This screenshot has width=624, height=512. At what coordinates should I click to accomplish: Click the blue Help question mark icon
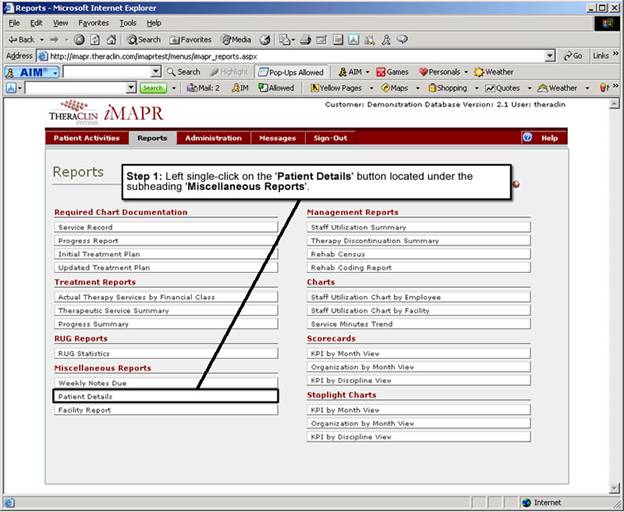(527, 138)
